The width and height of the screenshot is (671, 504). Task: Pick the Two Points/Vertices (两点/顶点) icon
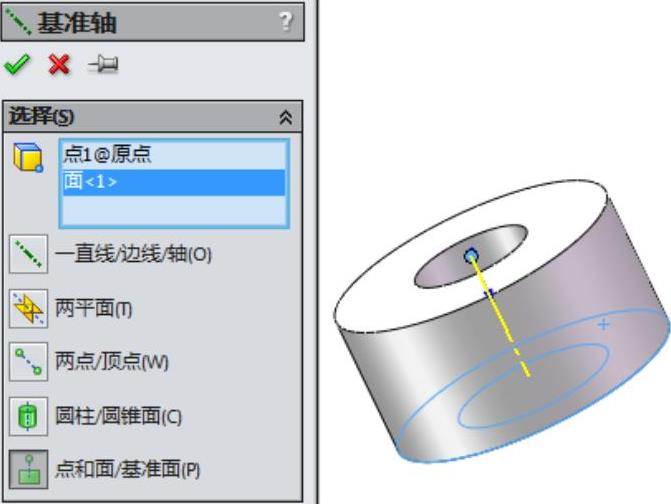point(28,362)
